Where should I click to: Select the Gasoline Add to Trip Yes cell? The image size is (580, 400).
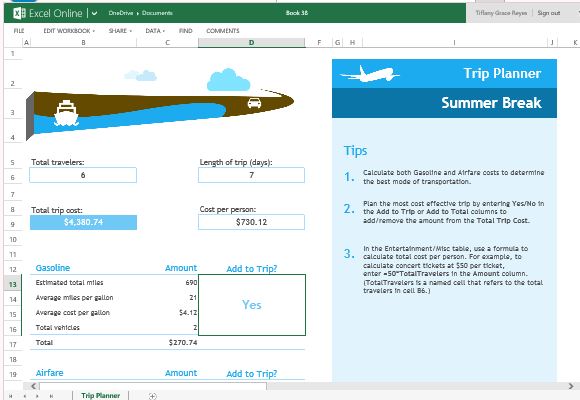pyautogui.click(x=252, y=305)
